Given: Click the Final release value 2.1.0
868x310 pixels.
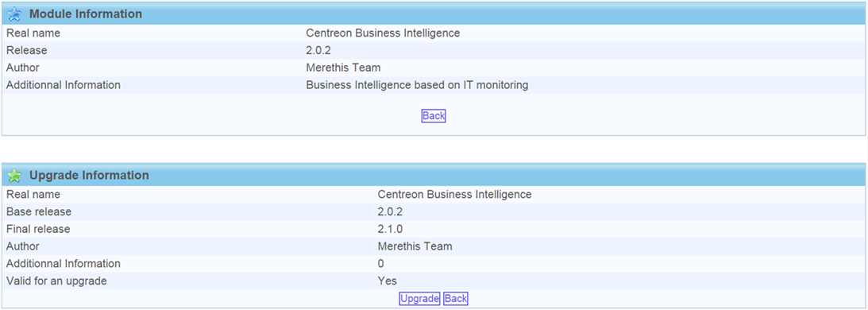Looking at the screenshot, I should pos(390,229).
